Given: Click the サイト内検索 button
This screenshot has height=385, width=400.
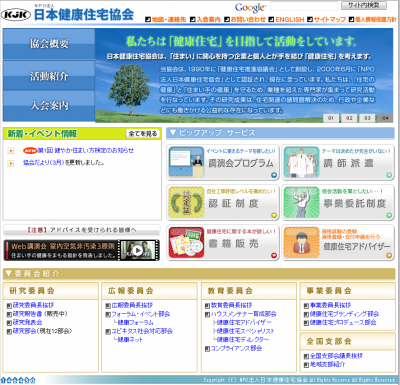Looking at the screenshot, I should pos(364,5).
